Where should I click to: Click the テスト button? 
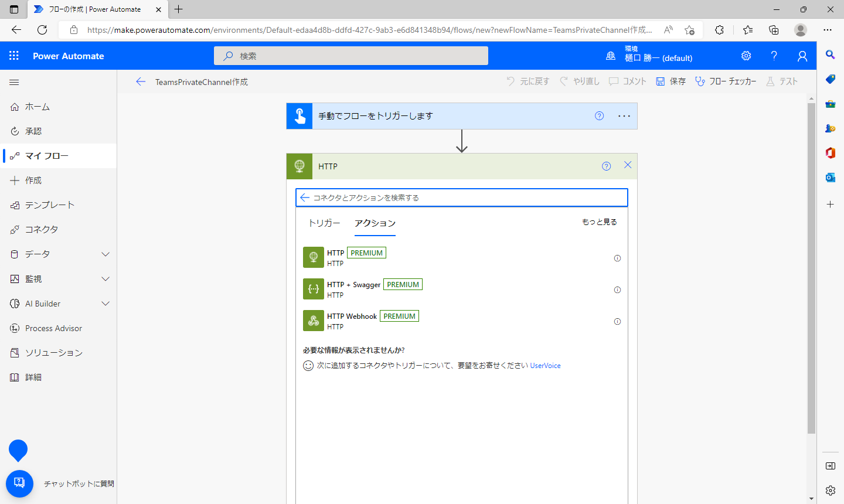click(782, 81)
